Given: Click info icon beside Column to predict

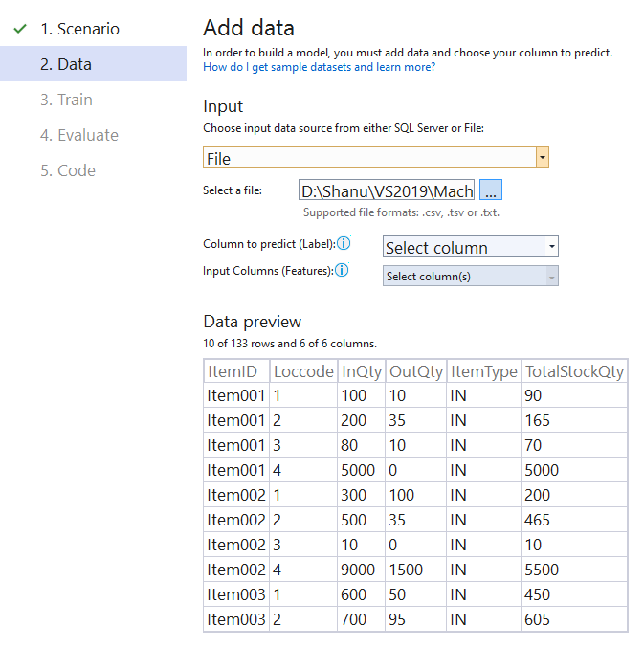Looking at the screenshot, I should click(x=344, y=243).
